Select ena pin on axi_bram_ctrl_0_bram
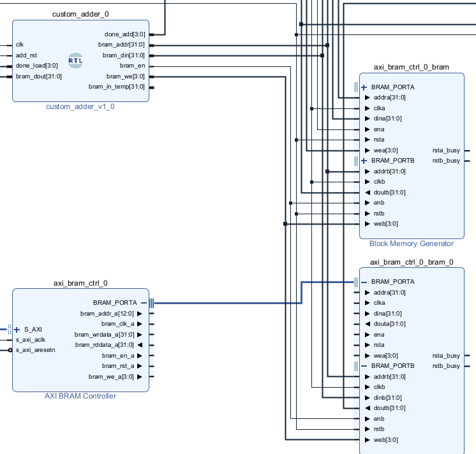This screenshot has width=476, height=454. [379, 129]
